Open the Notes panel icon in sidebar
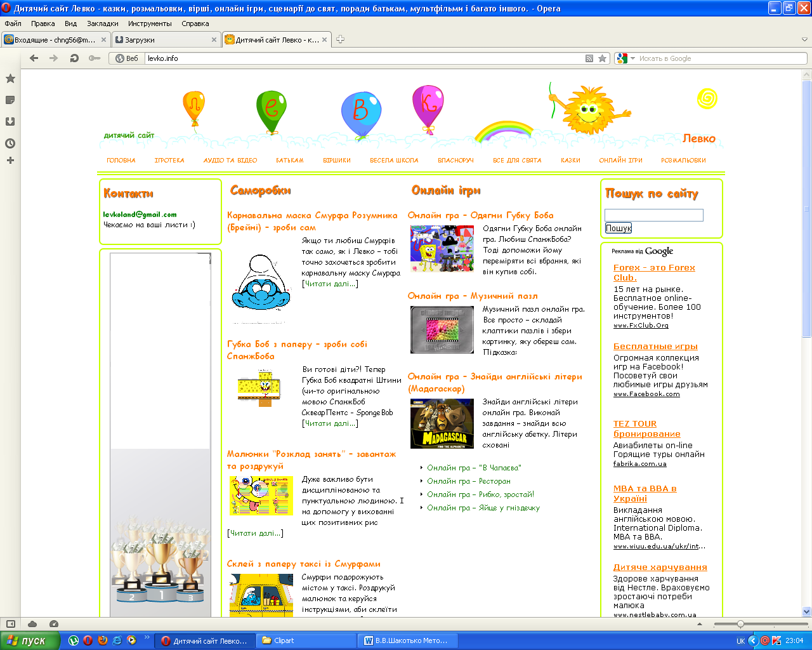 [x=10, y=100]
